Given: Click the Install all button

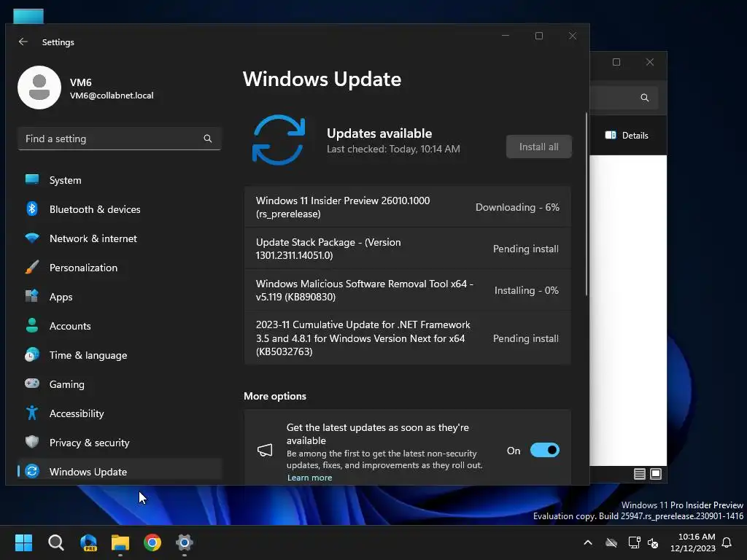Looking at the screenshot, I should pyautogui.click(x=539, y=147).
